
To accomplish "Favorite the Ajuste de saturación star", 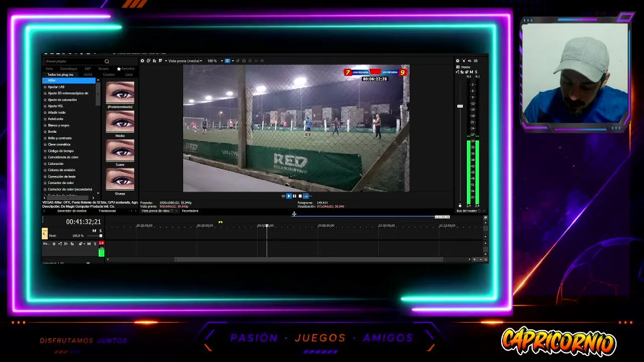I will [45, 100].
